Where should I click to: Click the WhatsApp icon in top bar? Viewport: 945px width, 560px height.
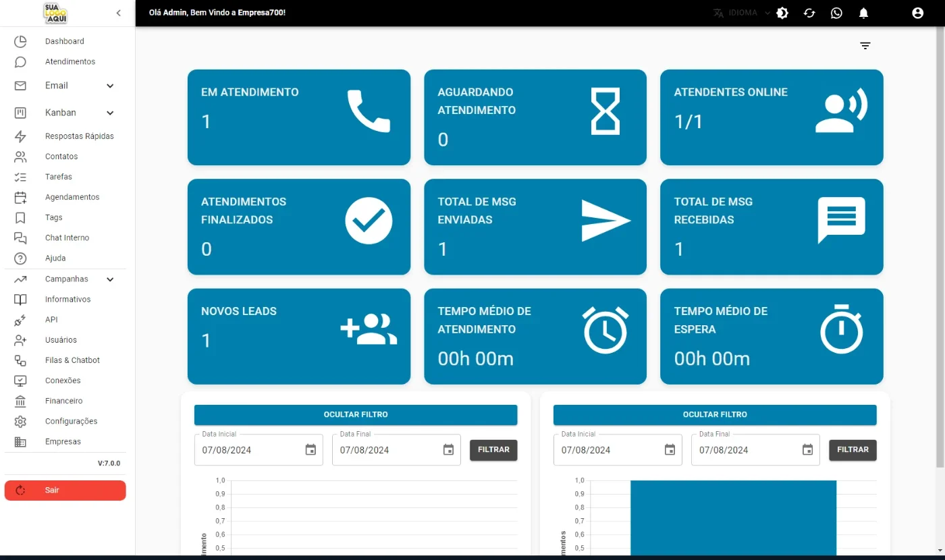click(x=836, y=13)
